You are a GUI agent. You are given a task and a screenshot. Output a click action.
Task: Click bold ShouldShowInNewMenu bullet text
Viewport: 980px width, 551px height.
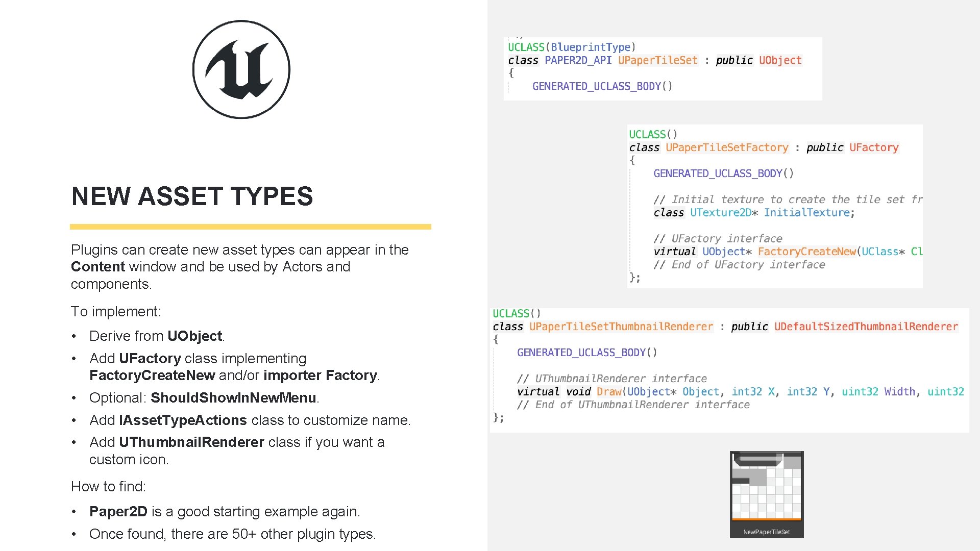233,398
